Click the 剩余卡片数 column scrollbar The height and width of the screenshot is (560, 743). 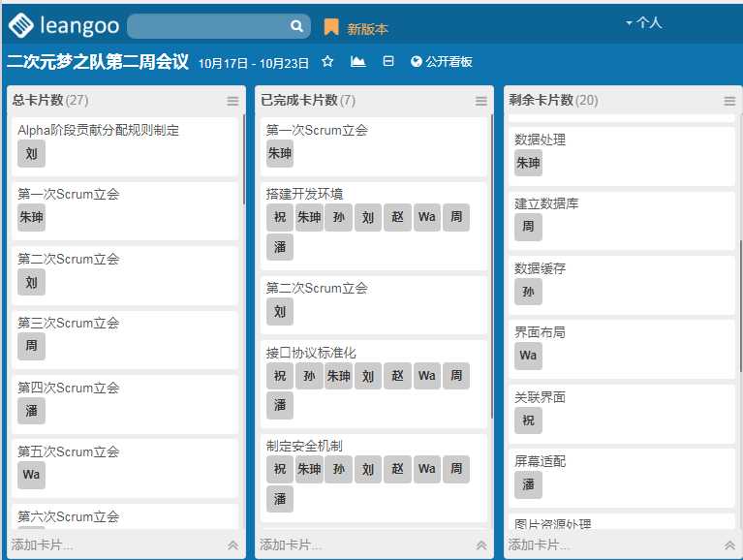pyautogui.click(x=741, y=306)
